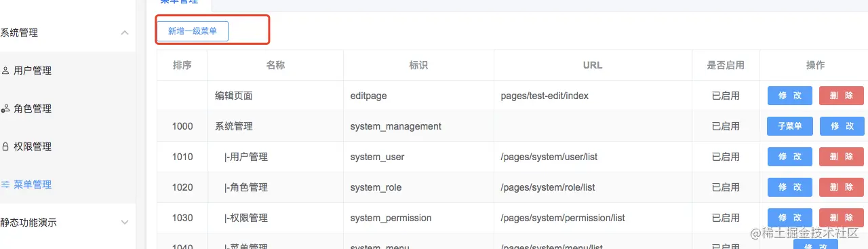Click 已启用 status in the system_permission row

coord(726,218)
